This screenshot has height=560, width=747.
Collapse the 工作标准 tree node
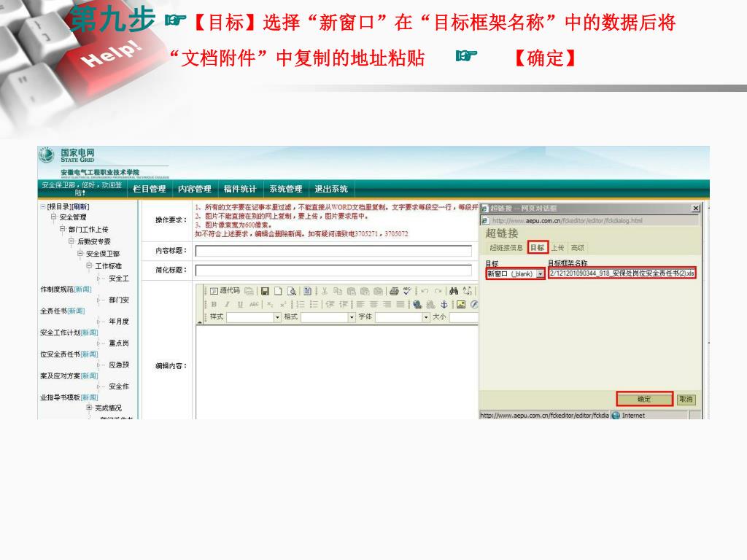point(89,265)
